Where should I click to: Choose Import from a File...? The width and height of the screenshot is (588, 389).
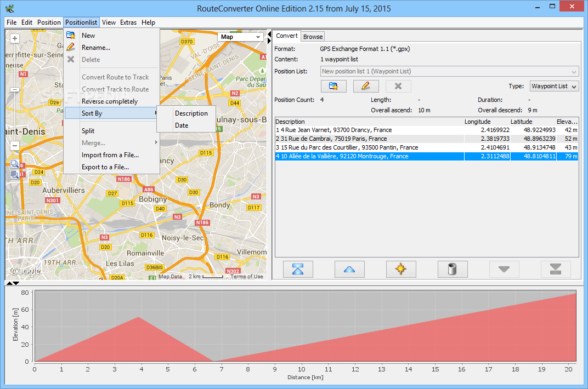click(x=111, y=155)
